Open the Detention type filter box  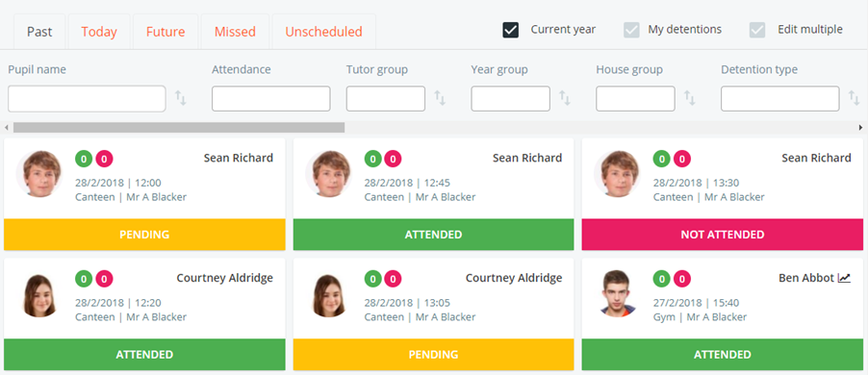780,98
